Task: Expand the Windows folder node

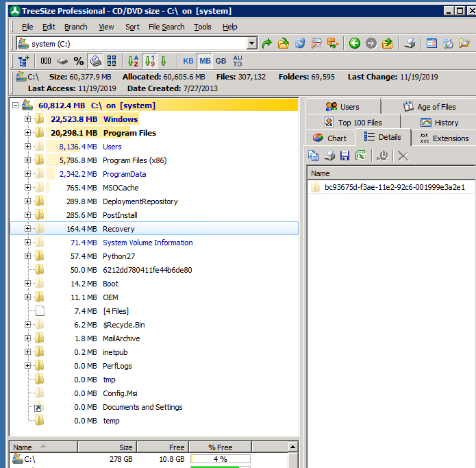Action: 27,119
